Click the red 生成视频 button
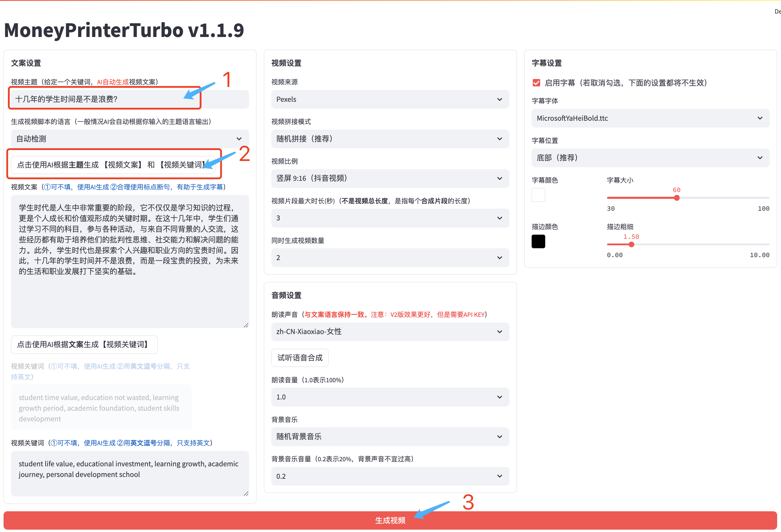781x532 pixels. pyautogui.click(x=390, y=520)
